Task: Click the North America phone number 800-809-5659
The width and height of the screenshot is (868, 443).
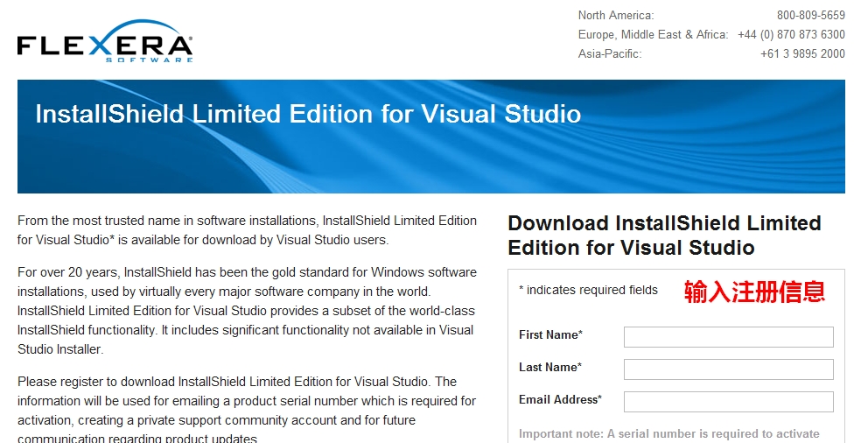Action: pyautogui.click(x=810, y=16)
